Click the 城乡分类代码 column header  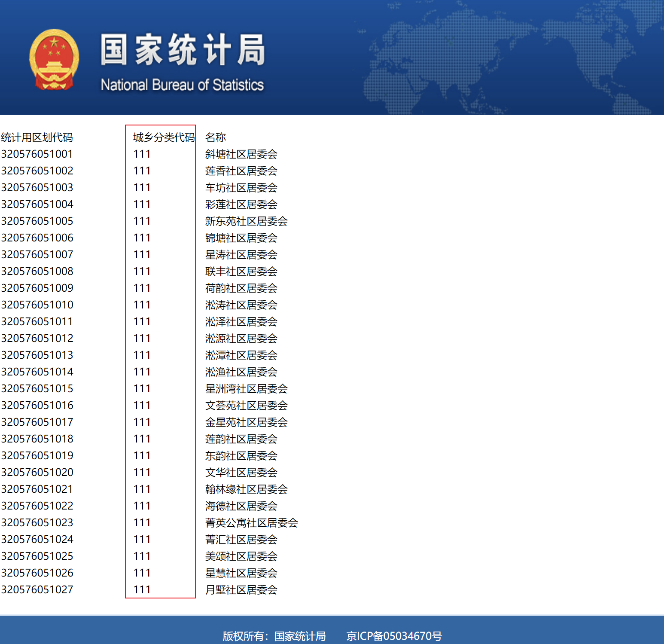164,137
